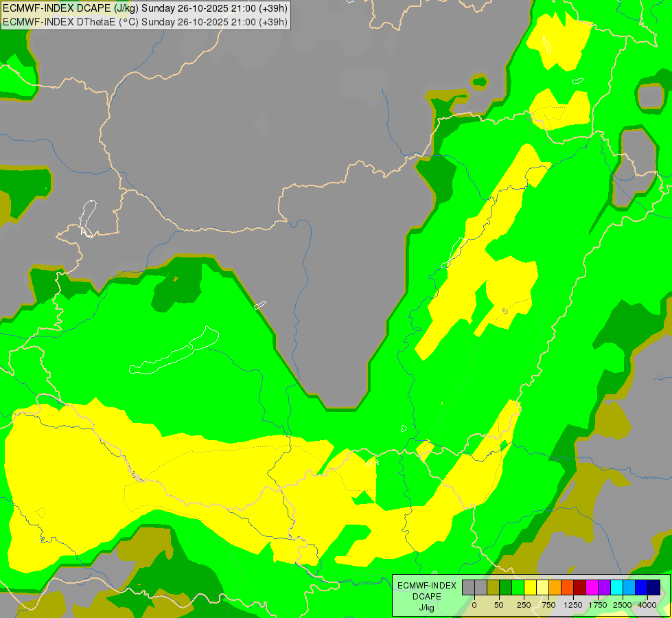Select the bright green legend swatch
Image resolution: width=672 pixels, height=618 pixels.
pyautogui.click(x=518, y=587)
